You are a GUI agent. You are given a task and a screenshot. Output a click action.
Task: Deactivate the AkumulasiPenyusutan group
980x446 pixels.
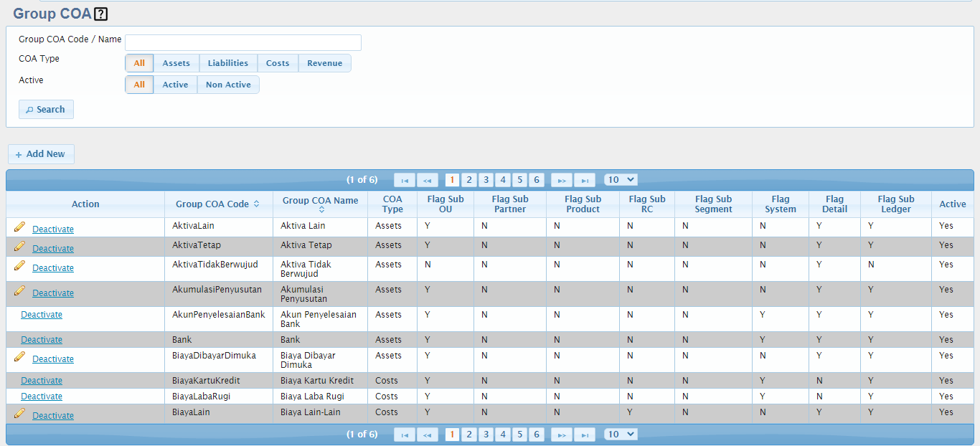pos(53,293)
